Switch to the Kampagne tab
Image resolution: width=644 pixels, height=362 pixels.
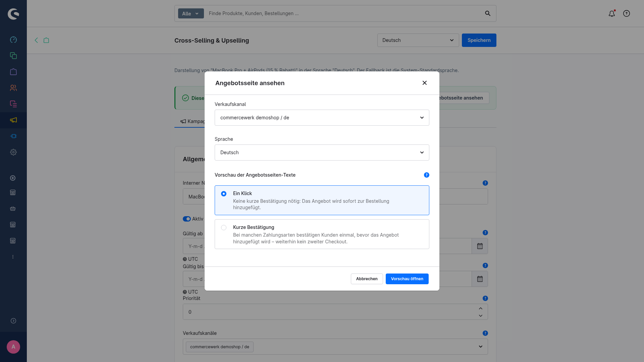193,121
